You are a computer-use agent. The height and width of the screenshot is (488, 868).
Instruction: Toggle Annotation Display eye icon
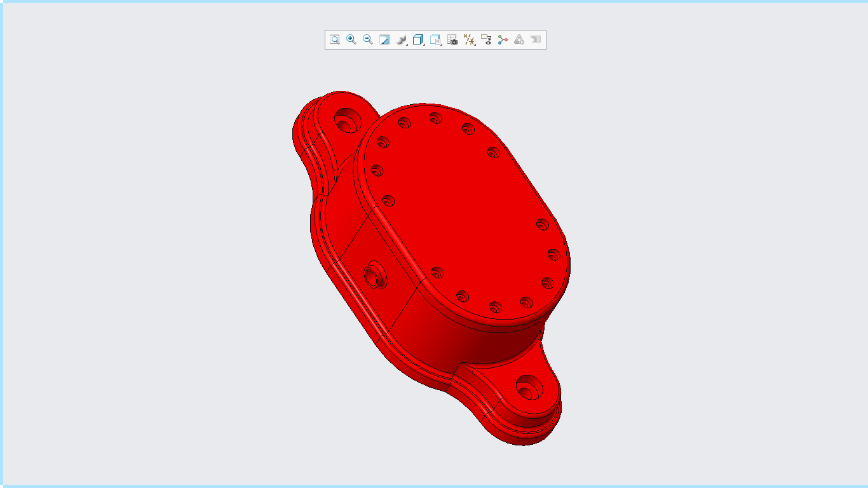tap(487, 40)
